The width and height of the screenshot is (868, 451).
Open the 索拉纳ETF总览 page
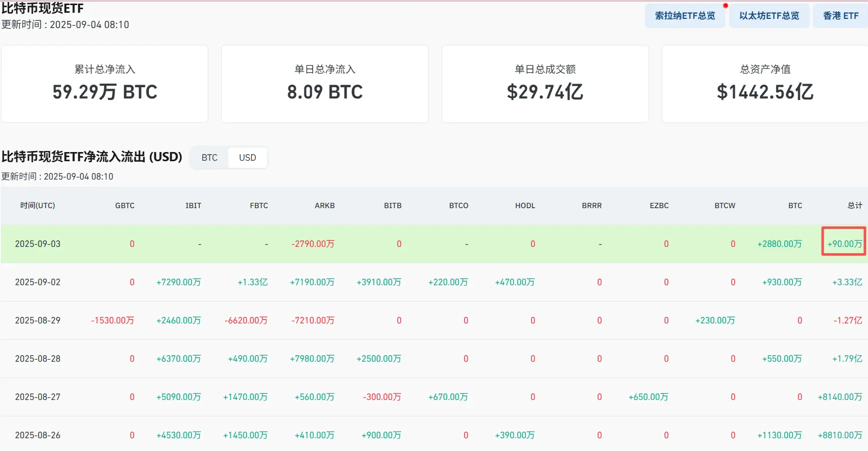[685, 16]
